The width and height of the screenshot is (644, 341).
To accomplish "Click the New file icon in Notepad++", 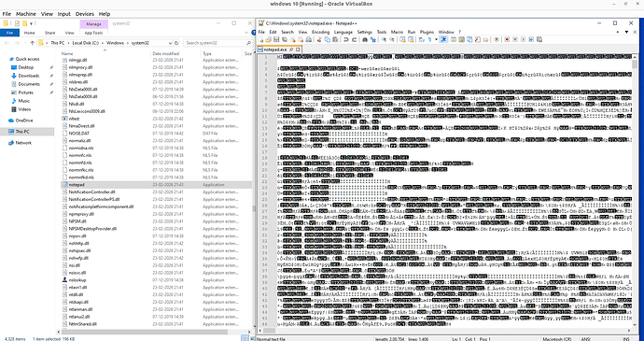I will [260, 39].
